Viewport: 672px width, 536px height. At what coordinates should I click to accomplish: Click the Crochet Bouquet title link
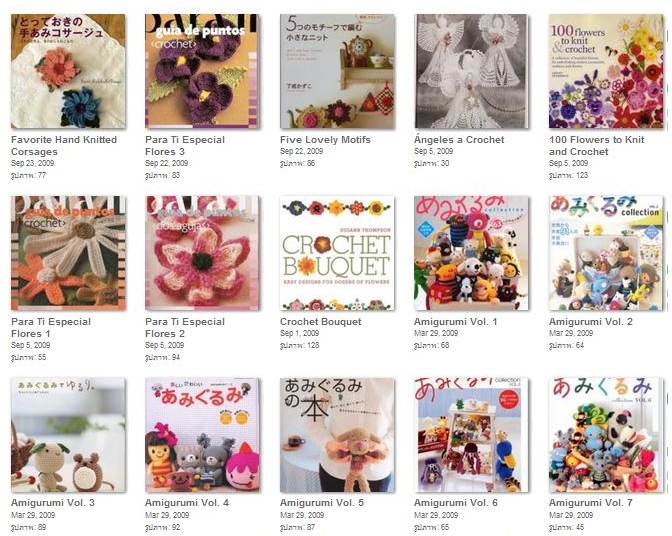[321, 322]
